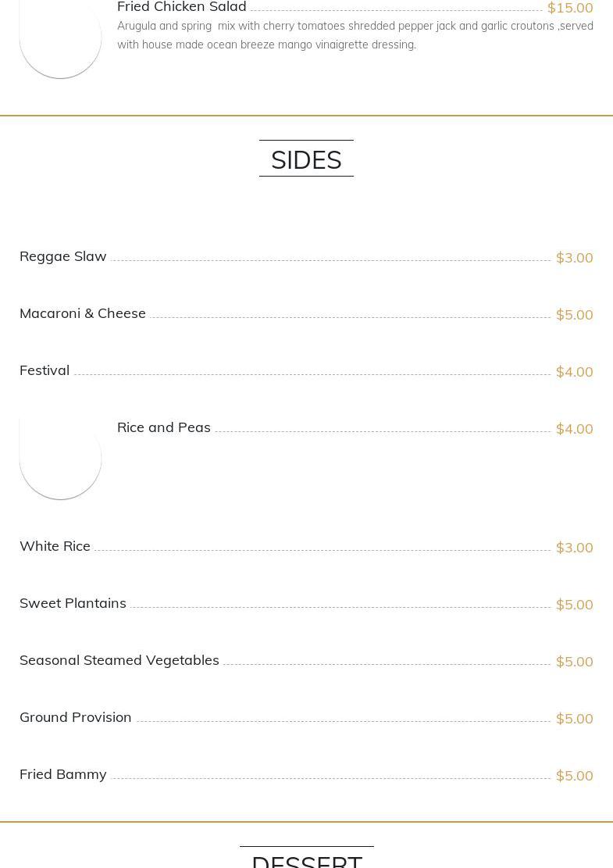The image size is (613, 868).
Task: Click the Macaroni & Cheese $5.00 price
Action: pyautogui.click(x=574, y=315)
